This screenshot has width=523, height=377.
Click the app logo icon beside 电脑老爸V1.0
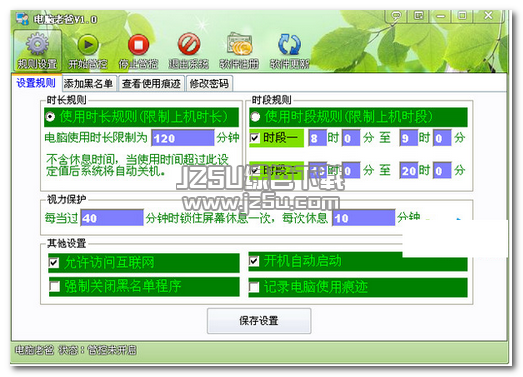22,19
